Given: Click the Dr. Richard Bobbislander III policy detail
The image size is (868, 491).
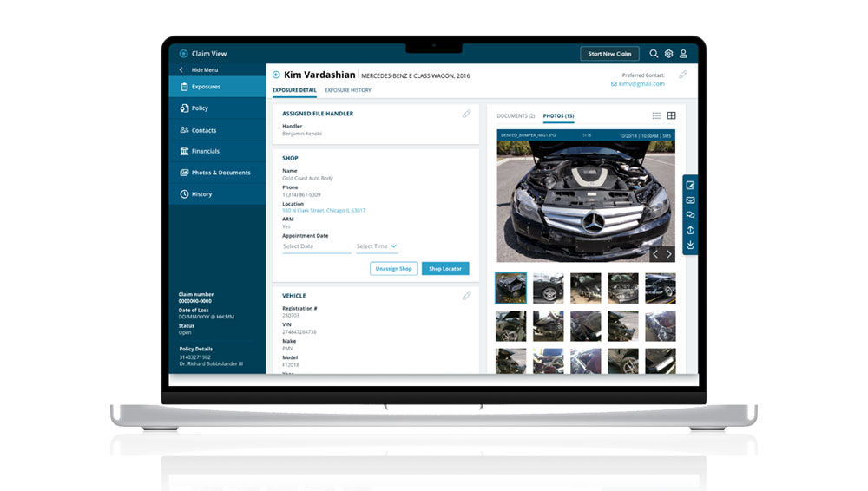Looking at the screenshot, I should (211, 363).
